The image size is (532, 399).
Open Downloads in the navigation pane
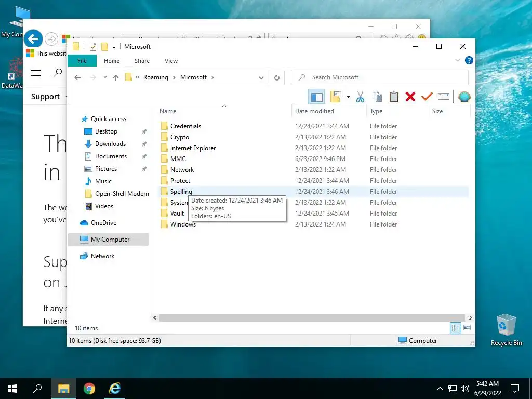(x=110, y=144)
